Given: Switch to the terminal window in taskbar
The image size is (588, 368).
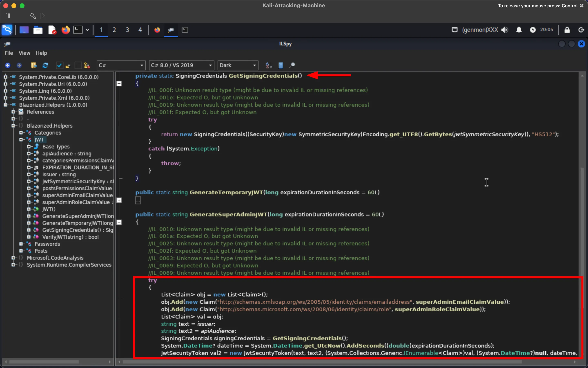Looking at the screenshot, I should [x=185, y=30].
